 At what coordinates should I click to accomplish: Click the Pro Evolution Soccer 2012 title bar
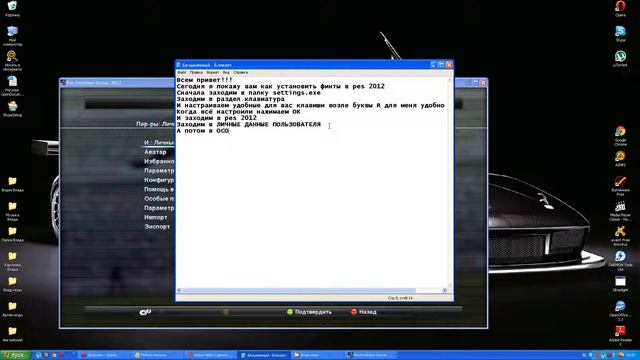click(x=118, y=82)
